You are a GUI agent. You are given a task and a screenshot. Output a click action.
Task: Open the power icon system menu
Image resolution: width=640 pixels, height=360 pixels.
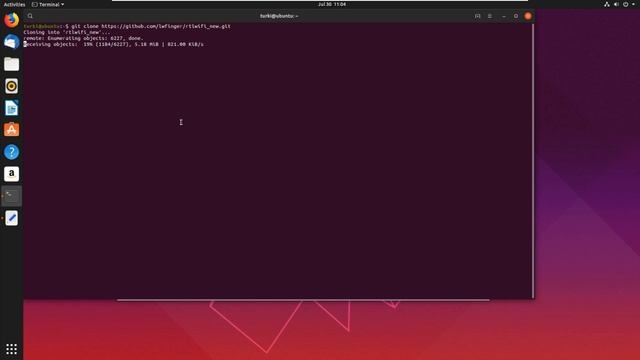point(626,4)
